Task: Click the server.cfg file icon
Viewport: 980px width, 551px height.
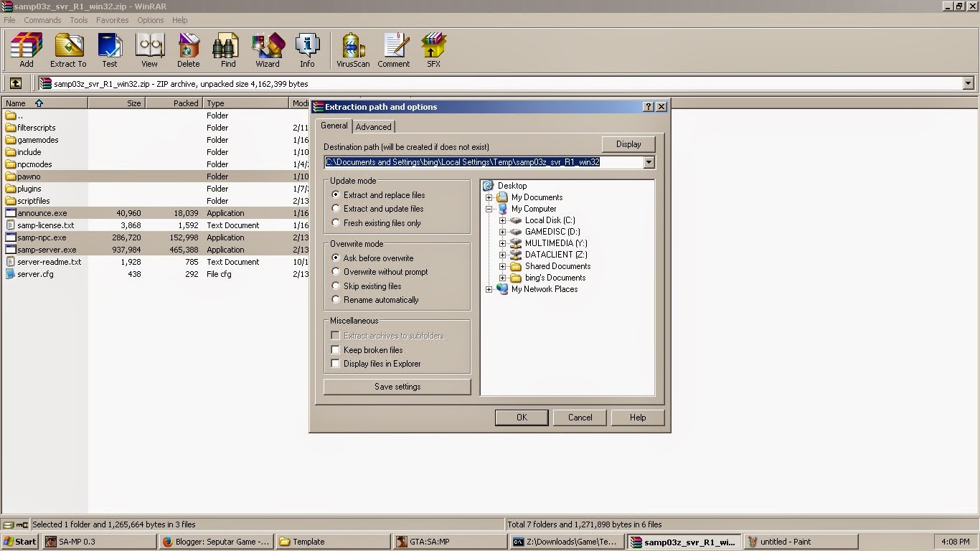Action: pos(11,274)
